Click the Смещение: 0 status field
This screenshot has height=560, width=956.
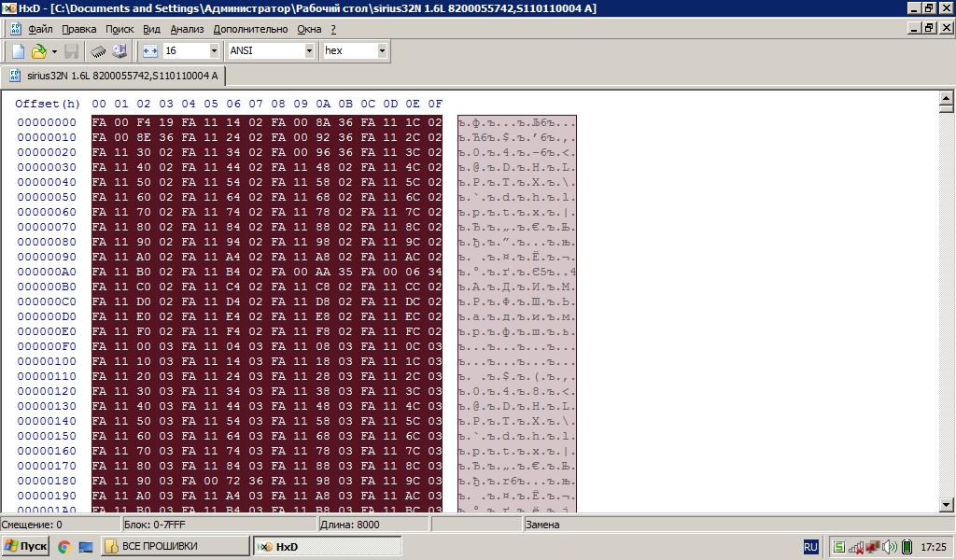(61, 525)
